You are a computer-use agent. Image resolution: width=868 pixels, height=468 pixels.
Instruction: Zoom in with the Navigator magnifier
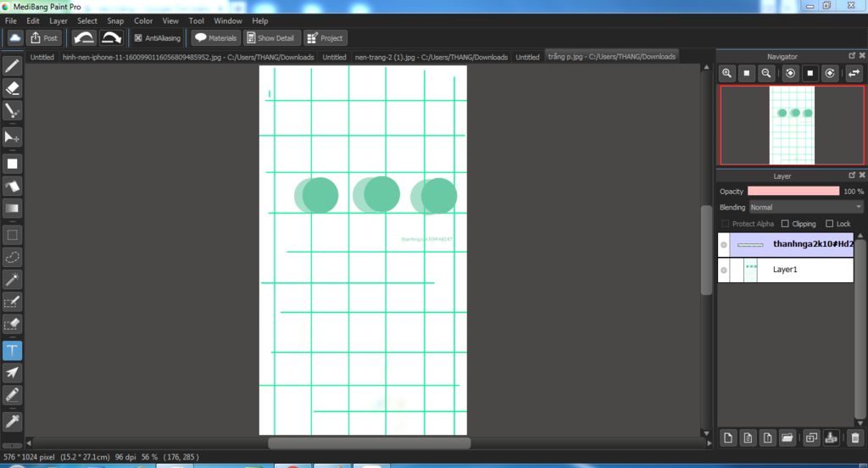pyautogui.click(x=726, y=73)
